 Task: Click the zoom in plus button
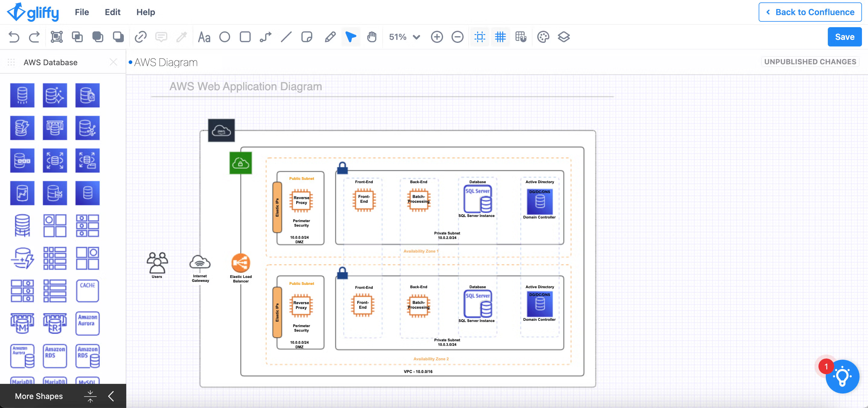(x=437, y=37)
